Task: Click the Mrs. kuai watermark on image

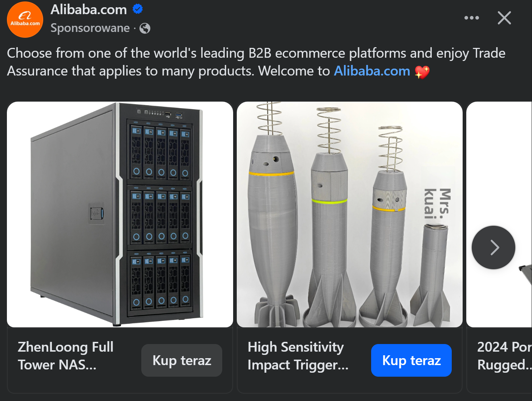Action: 438,204
